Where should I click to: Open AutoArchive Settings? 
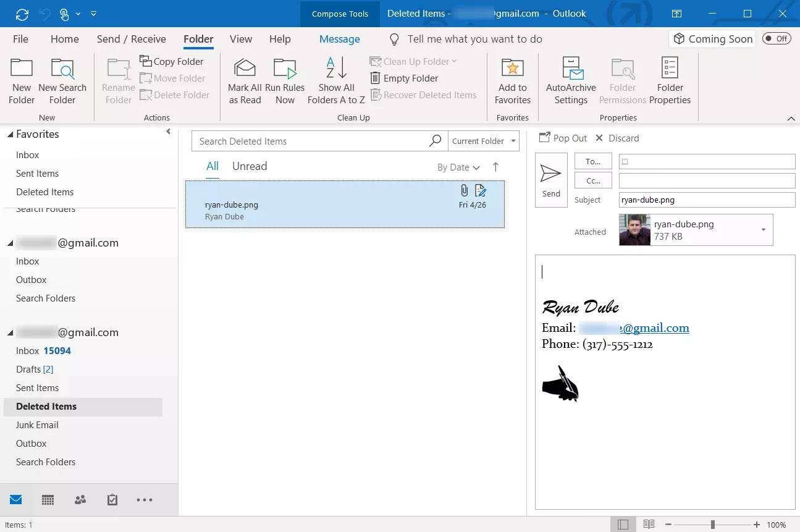point(571,82)
